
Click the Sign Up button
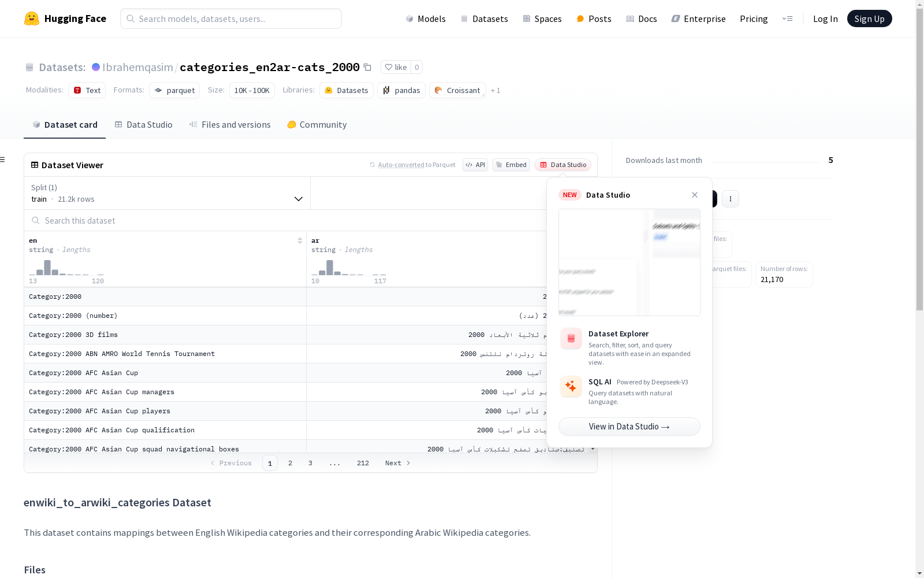click(869, 18)
